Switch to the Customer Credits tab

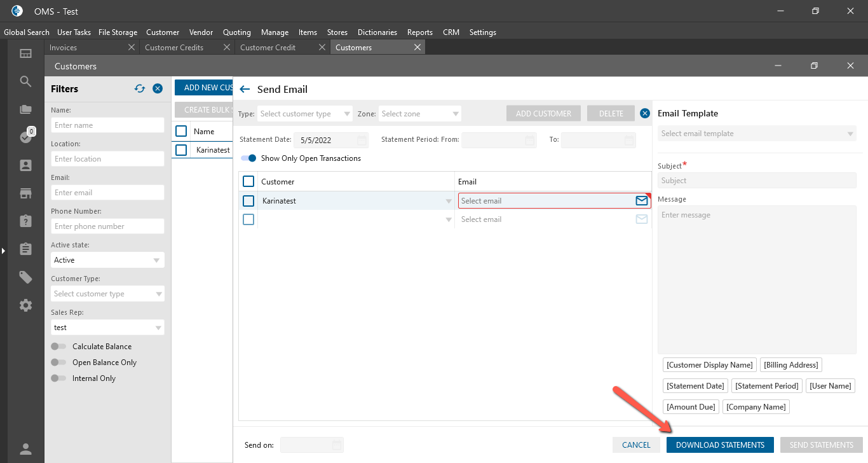pos(174,48)
